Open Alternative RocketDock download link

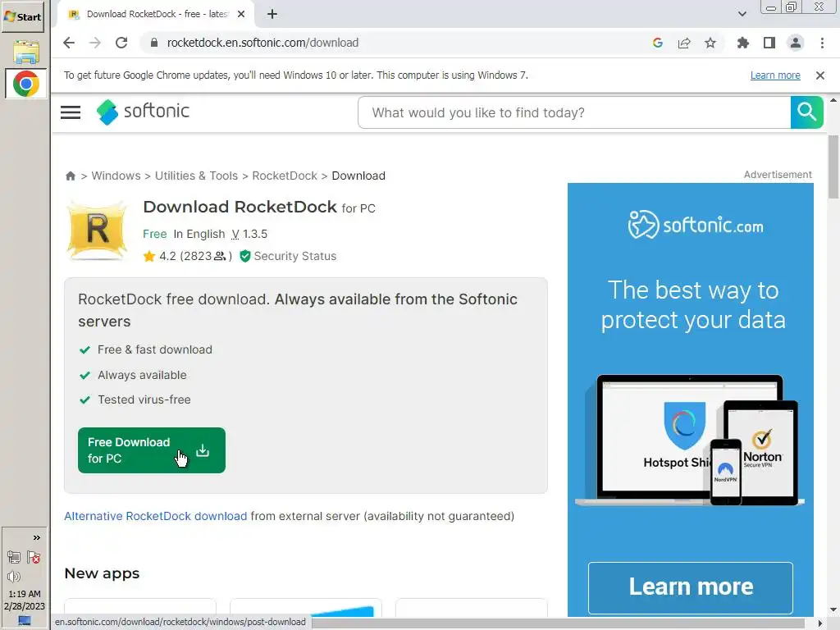point(155,516)
